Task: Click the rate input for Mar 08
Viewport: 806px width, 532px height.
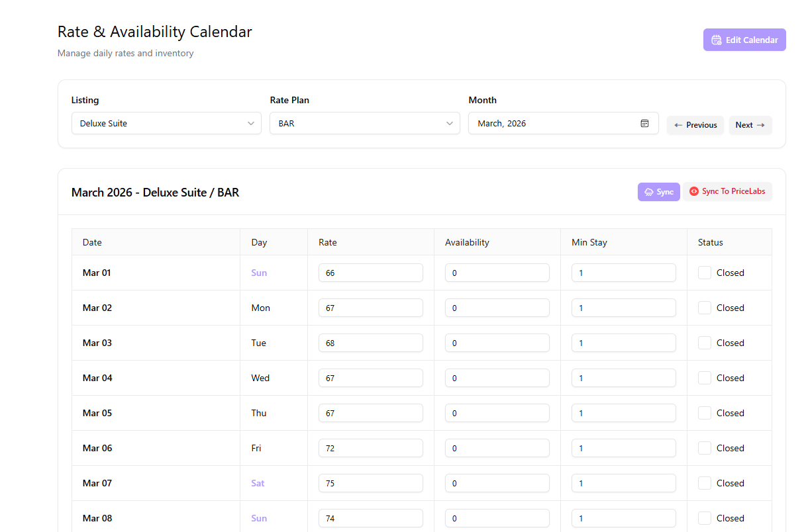Action: point(370,518)
